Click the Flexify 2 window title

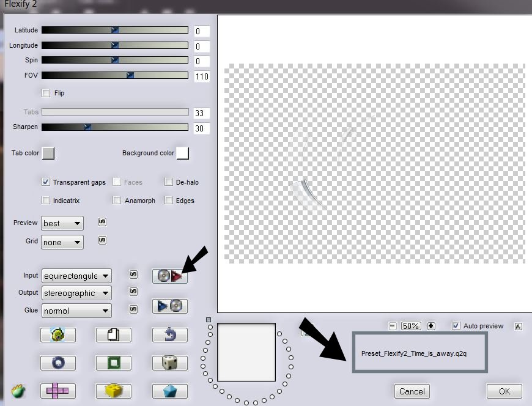click(20, 4)
